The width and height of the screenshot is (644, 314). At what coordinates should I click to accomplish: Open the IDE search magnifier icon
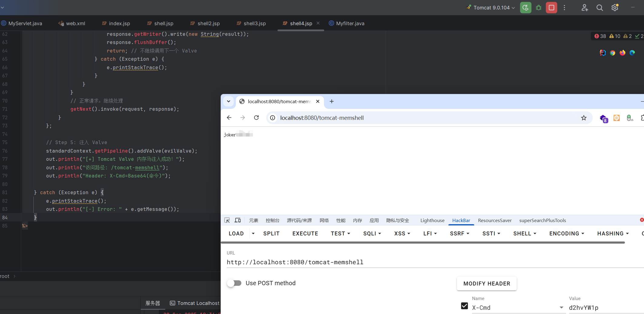(599, 8)
